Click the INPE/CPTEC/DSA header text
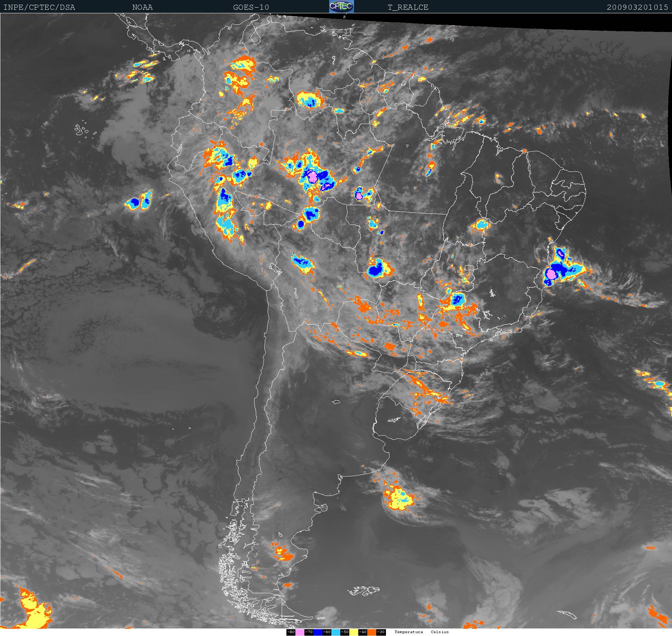The height and width of the screenshot is (636, 672). [x=39, y=7]
